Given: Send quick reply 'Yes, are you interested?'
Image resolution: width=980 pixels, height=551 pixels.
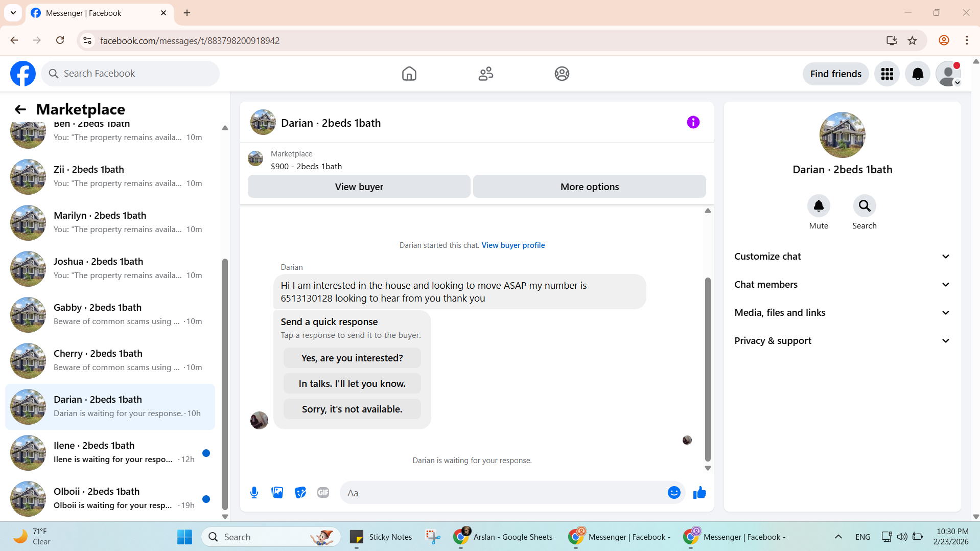Looking at the screenshot, I should (352, 358).
